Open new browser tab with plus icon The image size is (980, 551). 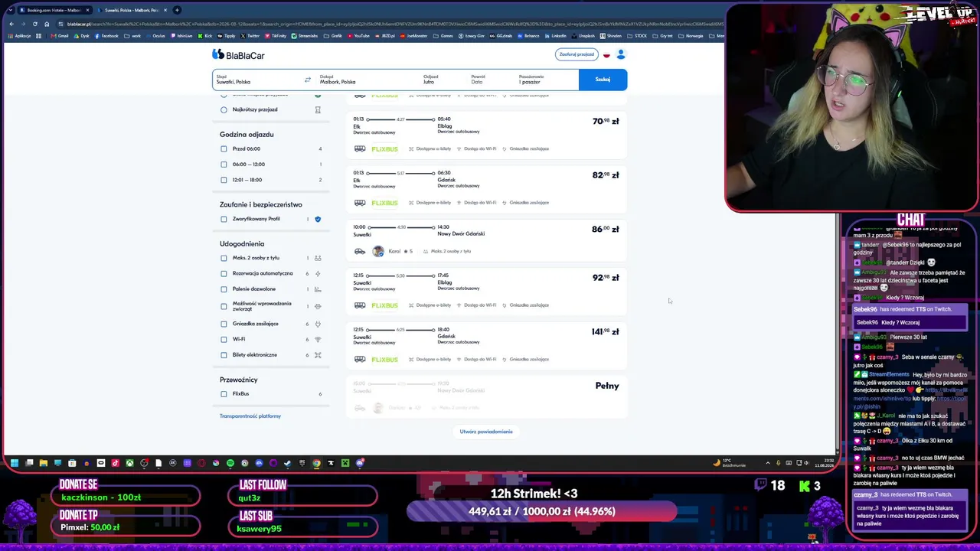[x=177, y=10]
